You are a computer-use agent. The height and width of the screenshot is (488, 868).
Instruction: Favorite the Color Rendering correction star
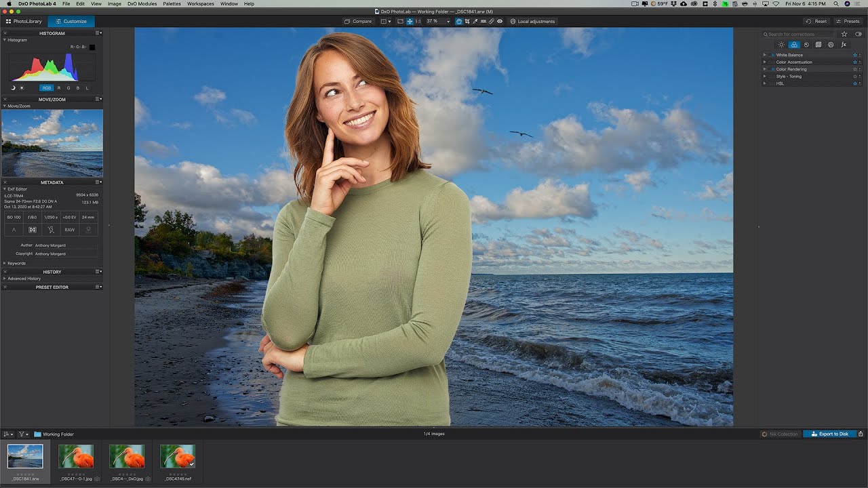point(855,69)
